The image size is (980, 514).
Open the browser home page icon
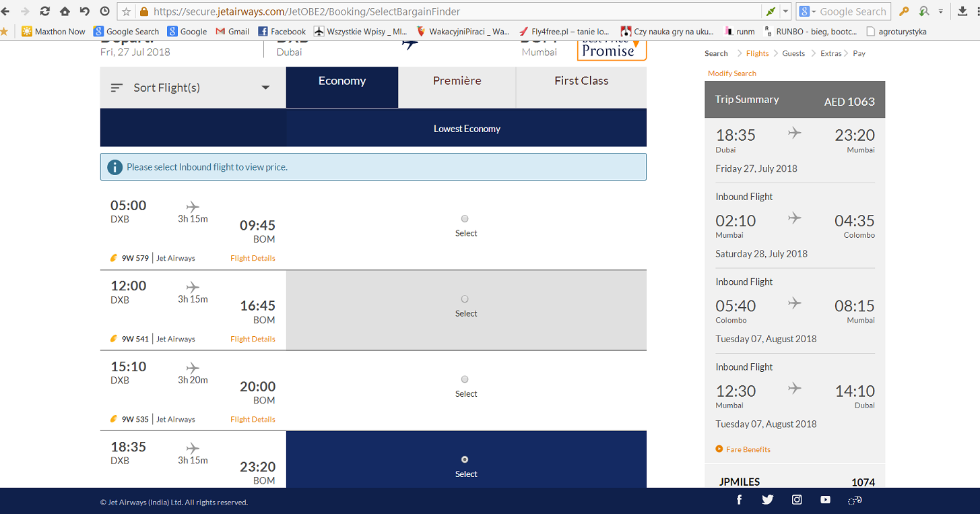point(65,11)
